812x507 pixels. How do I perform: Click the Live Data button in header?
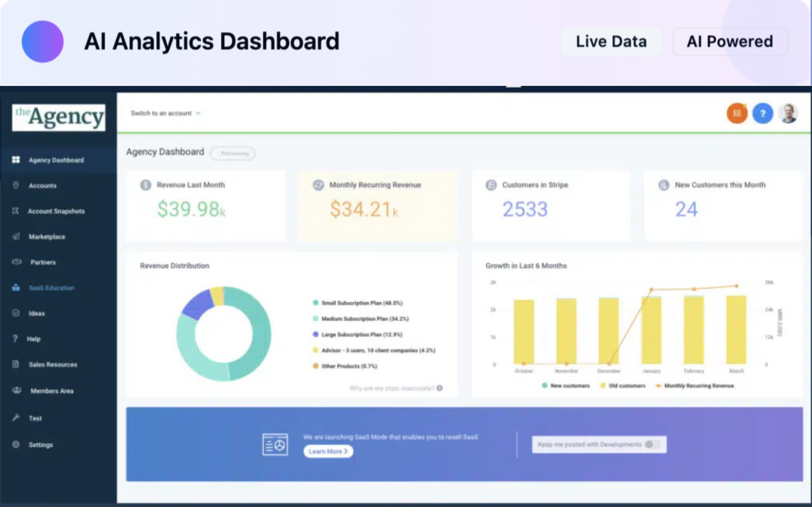pyautogui.click(x=611, y=42)
